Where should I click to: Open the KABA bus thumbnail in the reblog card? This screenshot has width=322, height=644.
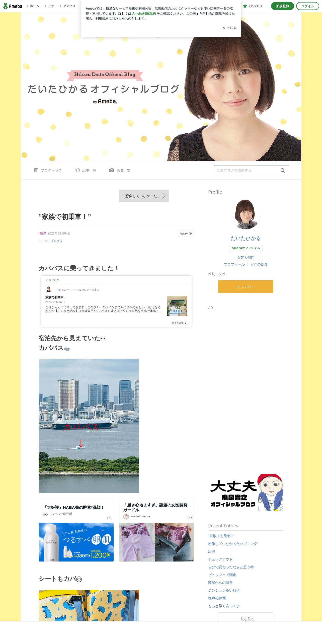(x=177, y=306)
